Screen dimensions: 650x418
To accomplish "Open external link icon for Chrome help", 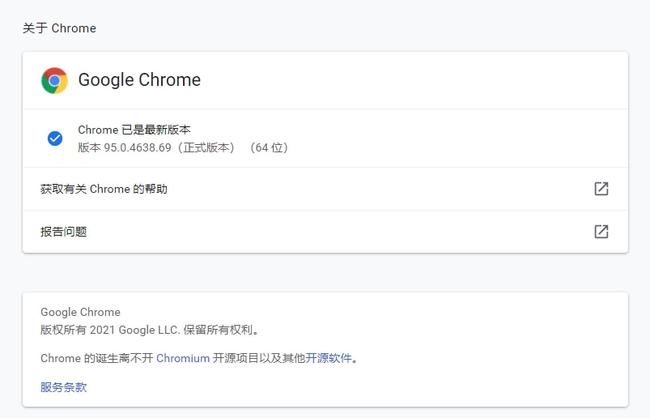I will (601, 189).
